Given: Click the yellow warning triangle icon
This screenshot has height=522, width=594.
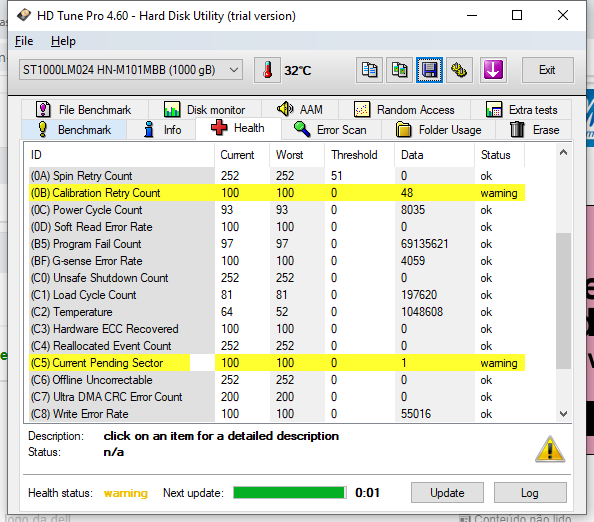Looking at the screenshot, I should (x=550, y=449).
